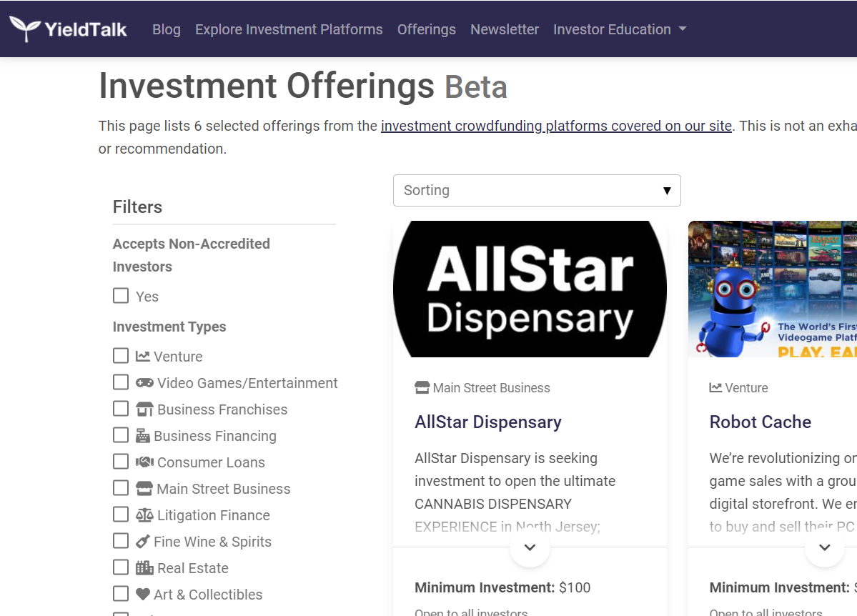857x616 pixels.
Task: Open the Offerings nav item
Action: [426, 29]
